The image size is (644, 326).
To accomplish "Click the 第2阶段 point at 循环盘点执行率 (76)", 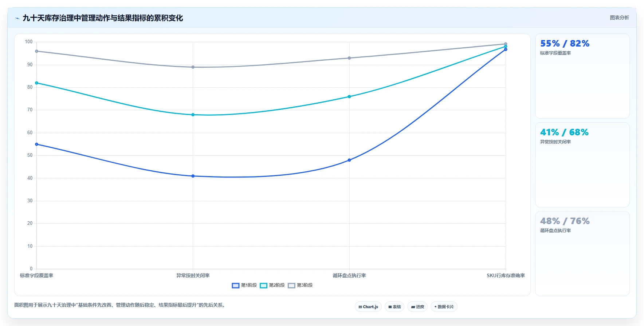I will pos(349,97).
